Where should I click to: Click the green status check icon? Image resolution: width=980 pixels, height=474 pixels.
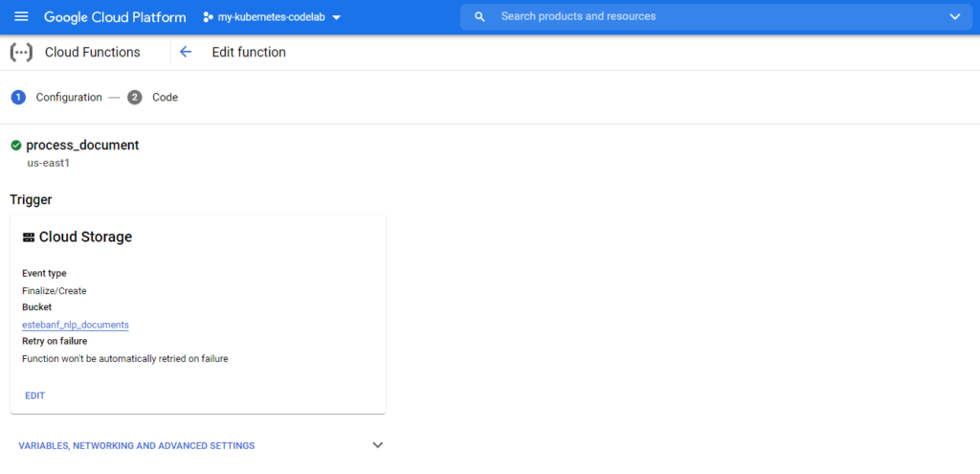[x=16, y=146]
